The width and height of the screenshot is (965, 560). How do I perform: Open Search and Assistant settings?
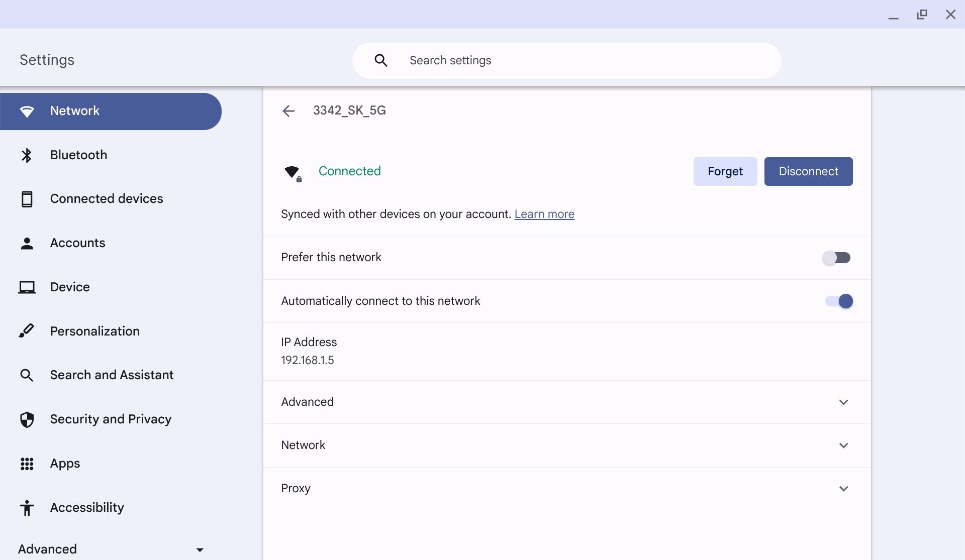click(112, 375)
